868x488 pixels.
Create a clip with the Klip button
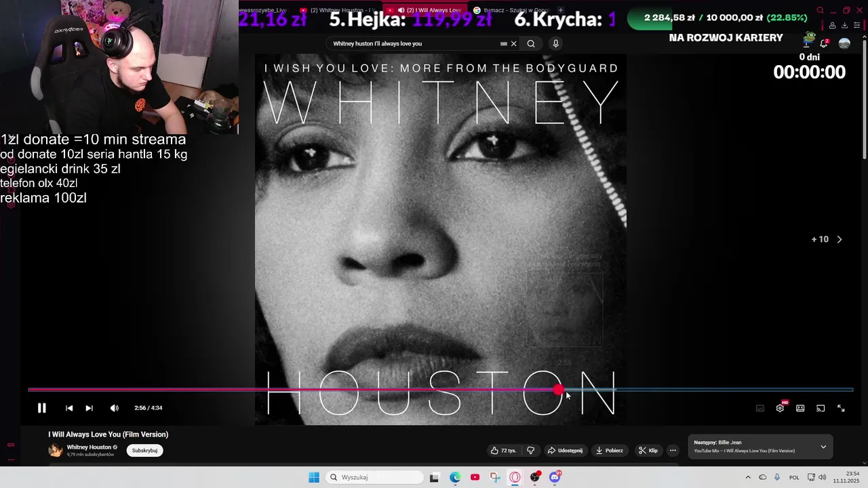click(x=648, y=450)
